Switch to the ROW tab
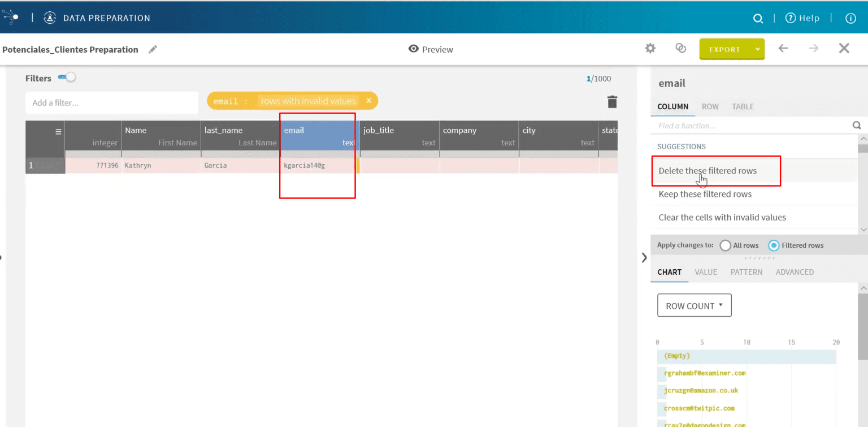The height and width of the screenshot is (427, 868). pyautogui.click(x=710, y=106)
